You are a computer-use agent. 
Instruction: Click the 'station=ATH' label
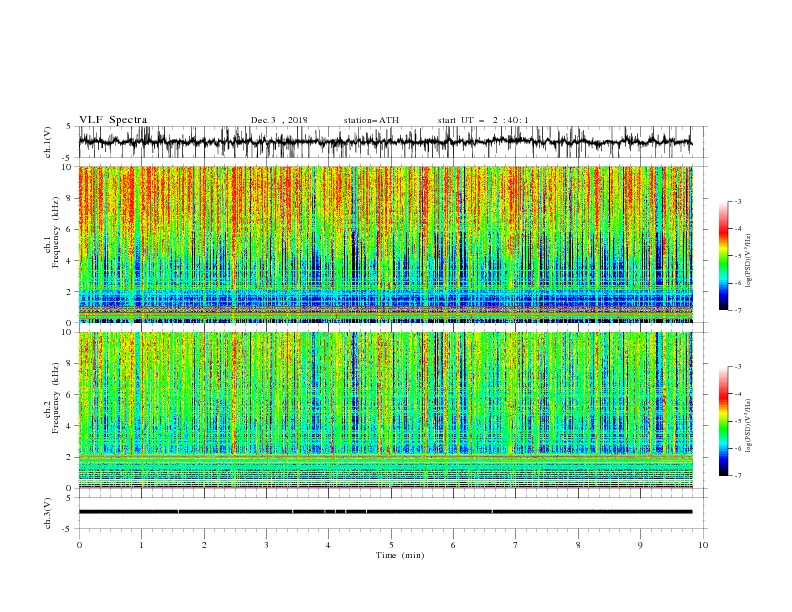pos(371,120)
